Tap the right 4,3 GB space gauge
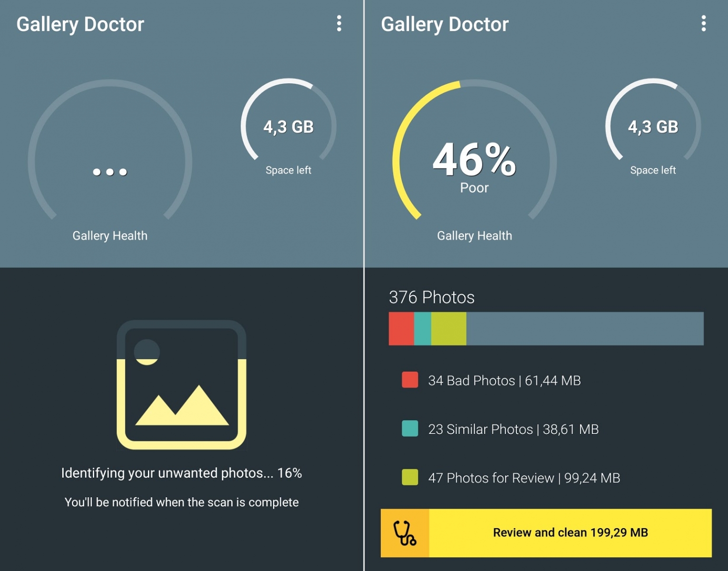 tap(653, 127)
